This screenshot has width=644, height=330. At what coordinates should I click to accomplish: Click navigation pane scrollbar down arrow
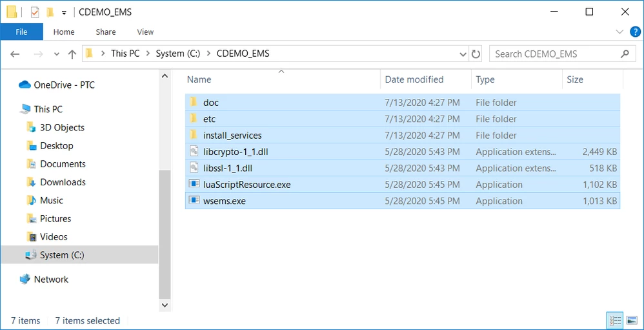165,305
